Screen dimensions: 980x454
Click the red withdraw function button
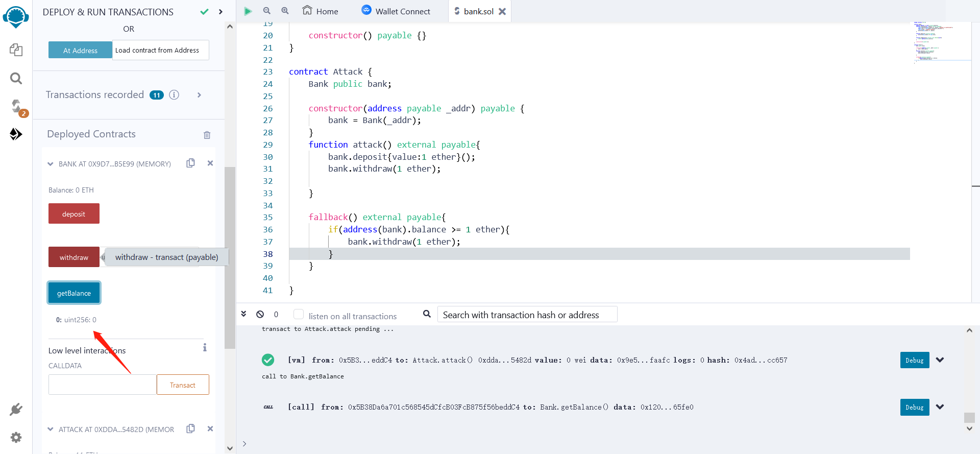[x=74, y=257]
